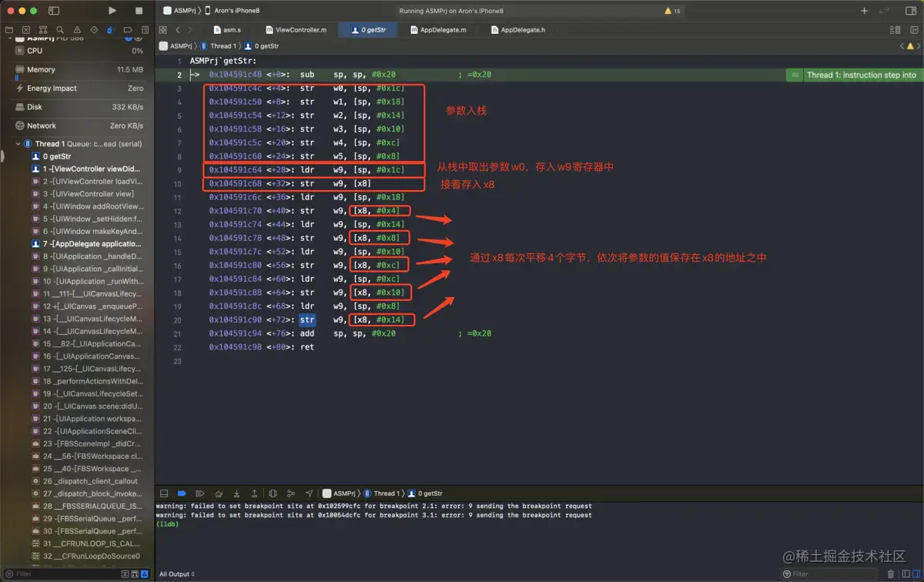Screen dimensions: 924x582
Task: Continue program execution button
Action: pyautogui.click(x=200, y=493)
